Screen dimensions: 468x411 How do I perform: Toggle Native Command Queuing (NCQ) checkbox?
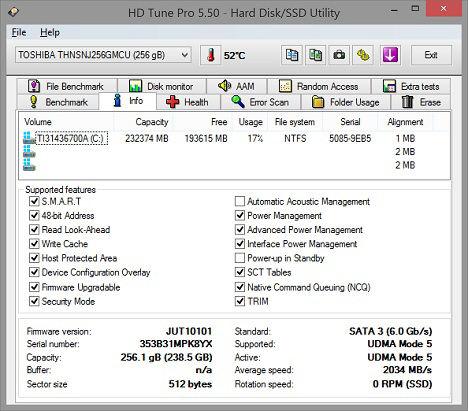pyautogui.click(x=240, y=287)
